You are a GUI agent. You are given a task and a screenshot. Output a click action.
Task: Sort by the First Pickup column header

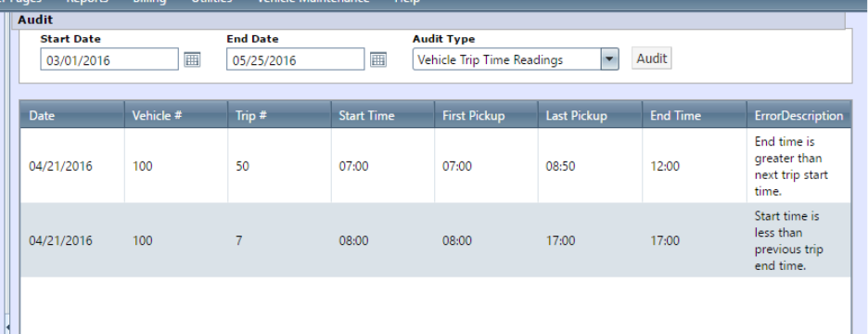click(x=487, y=115)
